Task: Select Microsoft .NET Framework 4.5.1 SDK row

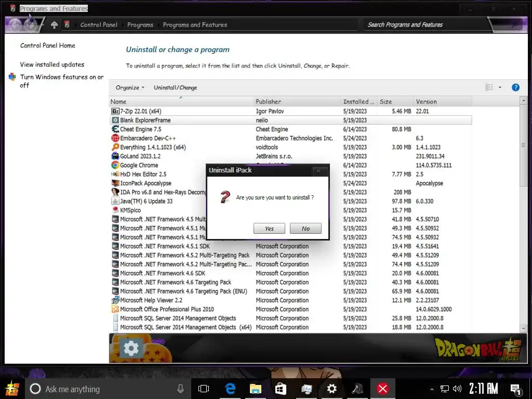Action: coord(291,246)
